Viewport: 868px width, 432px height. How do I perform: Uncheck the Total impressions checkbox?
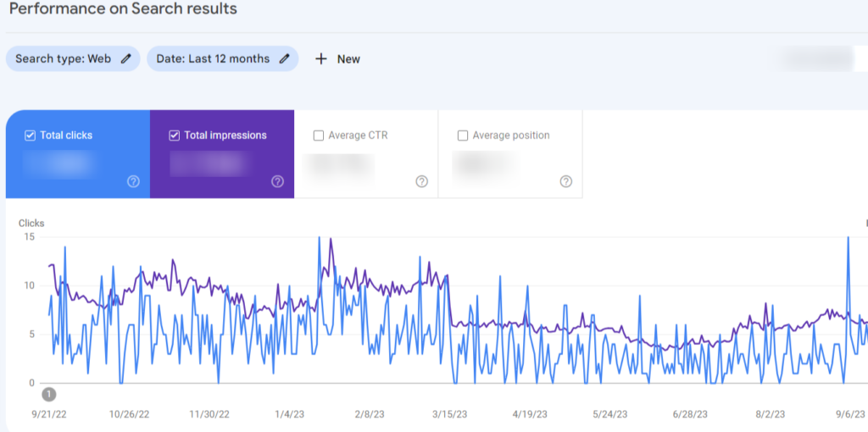tap(175, 136)
